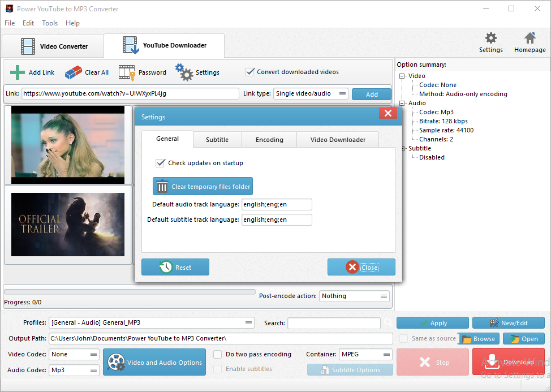
Task: Enable Do two pass encoding
Action: 218,354
